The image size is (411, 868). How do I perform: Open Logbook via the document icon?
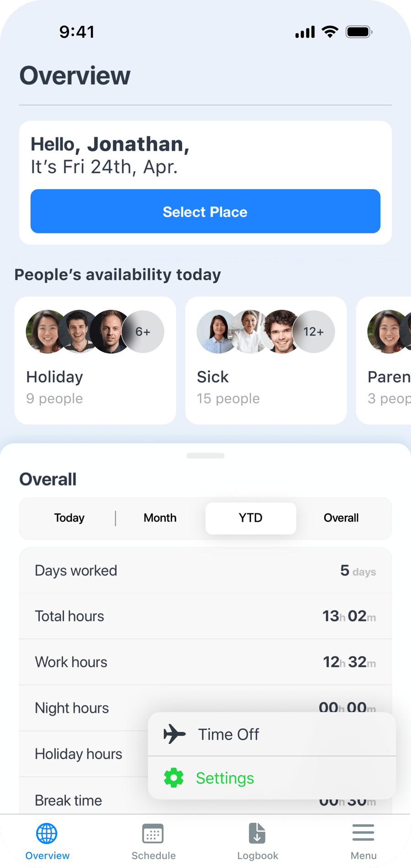[x=257, y=833]
